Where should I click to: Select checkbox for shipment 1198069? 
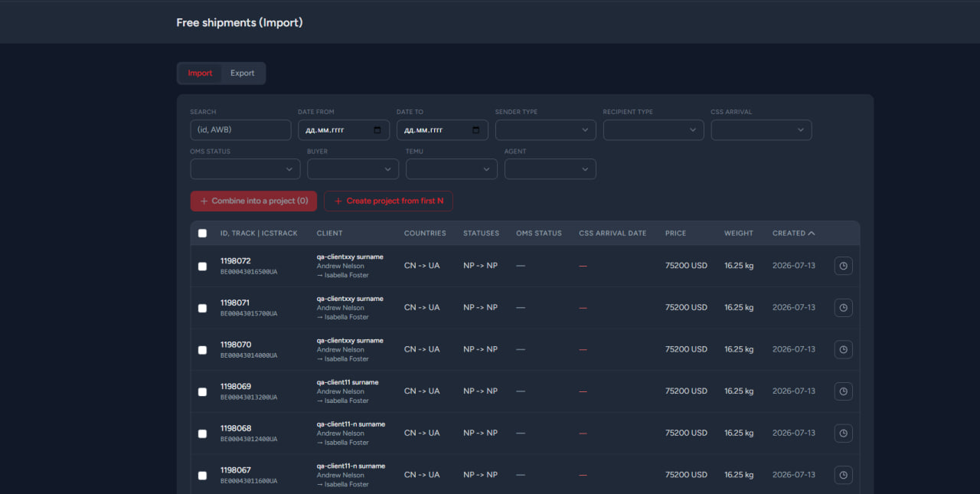[202, 391]
